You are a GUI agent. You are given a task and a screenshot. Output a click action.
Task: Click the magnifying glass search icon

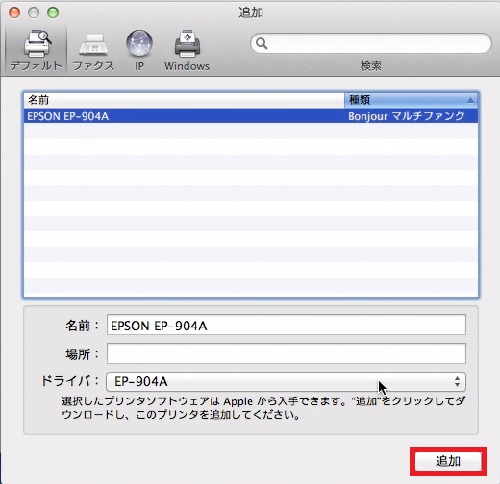click(x=262, y=43)
